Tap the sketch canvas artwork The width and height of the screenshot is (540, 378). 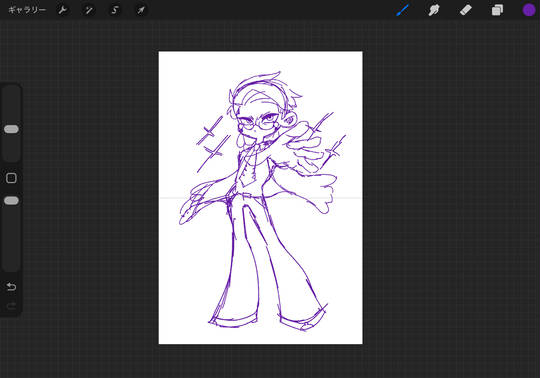pos(260,198)
